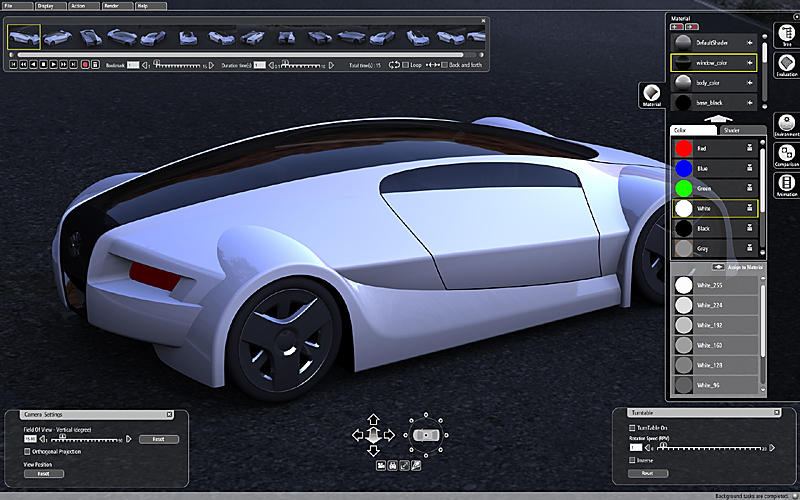This screenshot has width=800, height=500.
Task: Close the Camera Settings panel
Action: [x=169, y=414]
